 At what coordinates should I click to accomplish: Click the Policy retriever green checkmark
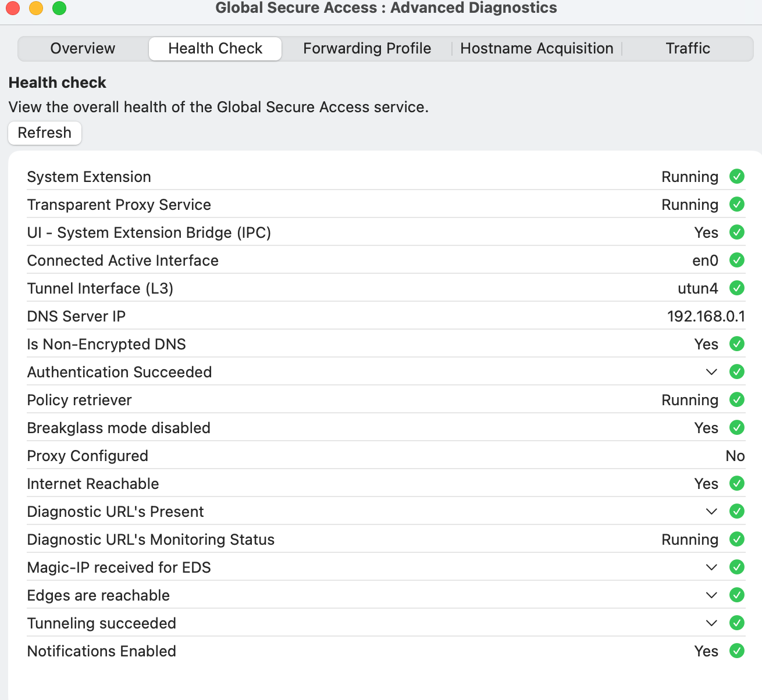[x=737, y=399]
